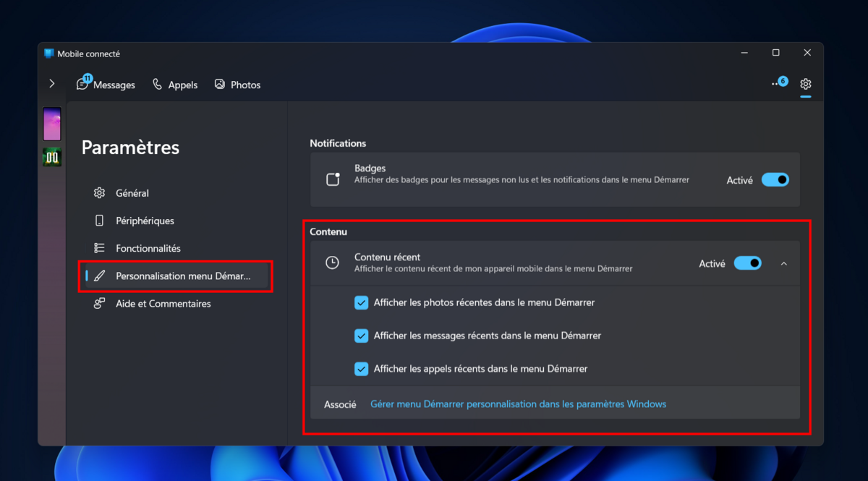
Task: Open Gérer menu Démarrer personnalisation link
Action: point(518,404)
